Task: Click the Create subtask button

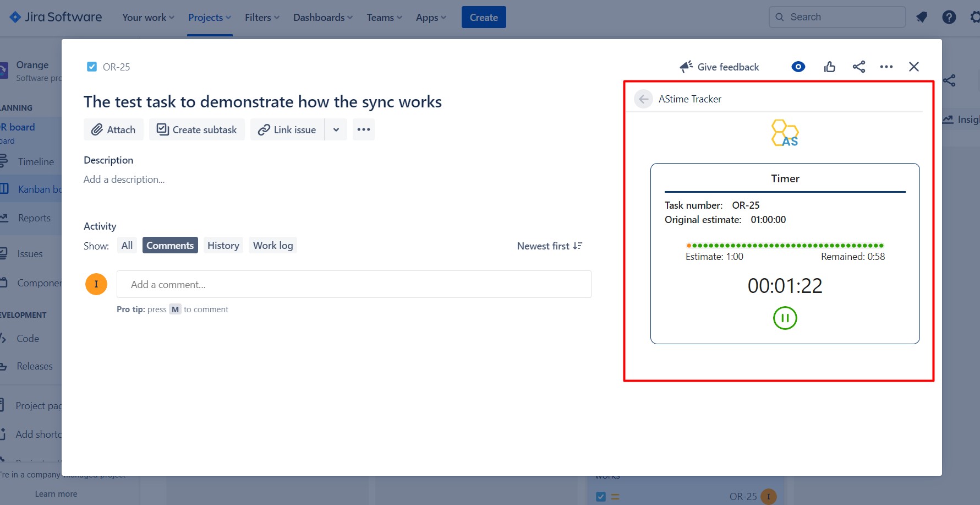Action: 197,129
